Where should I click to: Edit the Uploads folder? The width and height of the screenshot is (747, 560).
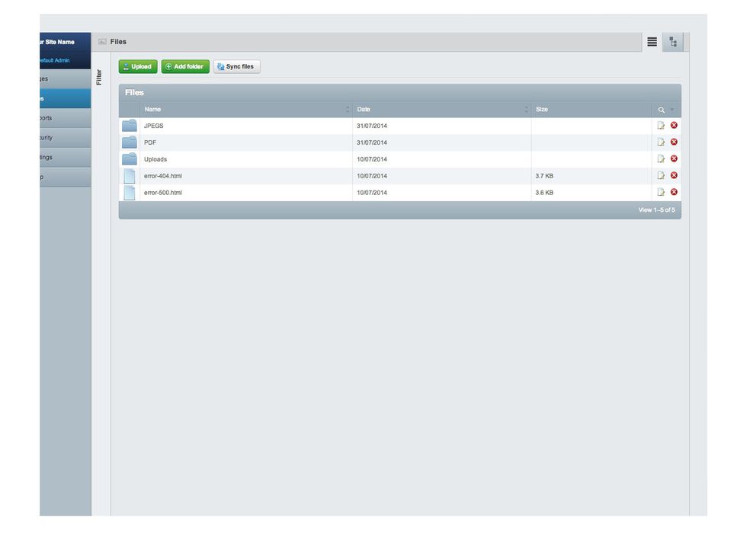661,158
